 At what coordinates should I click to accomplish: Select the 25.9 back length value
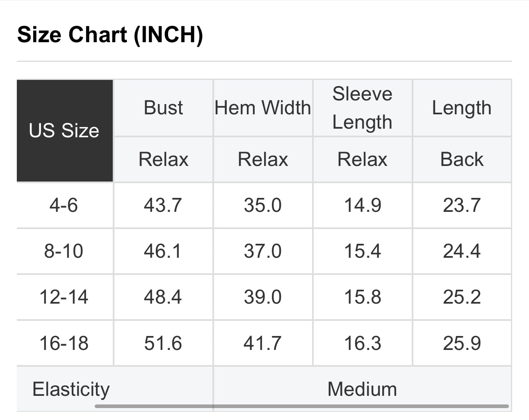(462, 343)
